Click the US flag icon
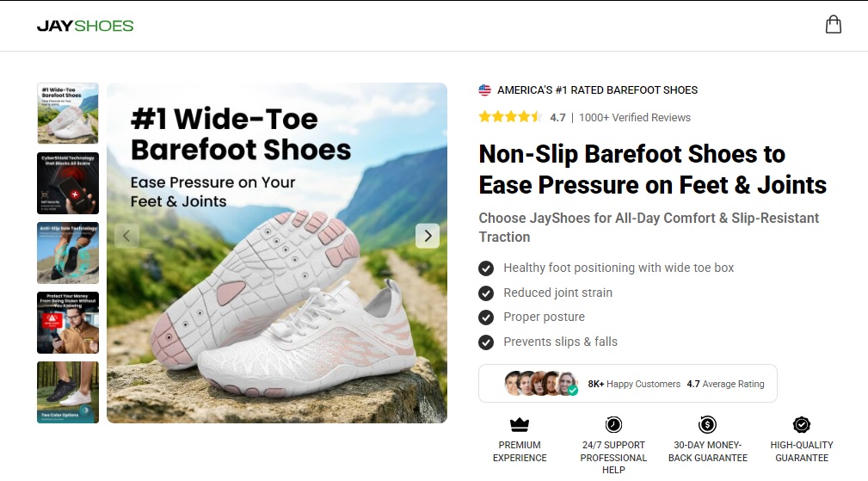 (485, 90)
